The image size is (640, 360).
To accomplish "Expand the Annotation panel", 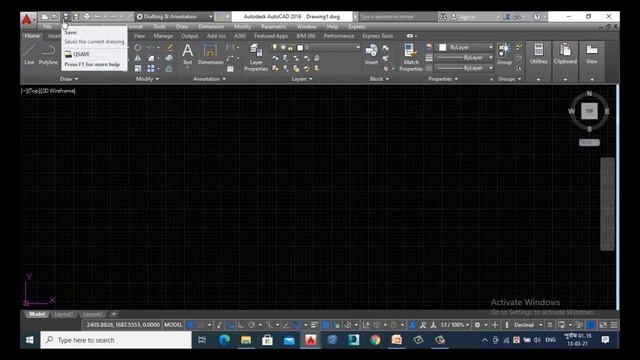I will point(209,79).
